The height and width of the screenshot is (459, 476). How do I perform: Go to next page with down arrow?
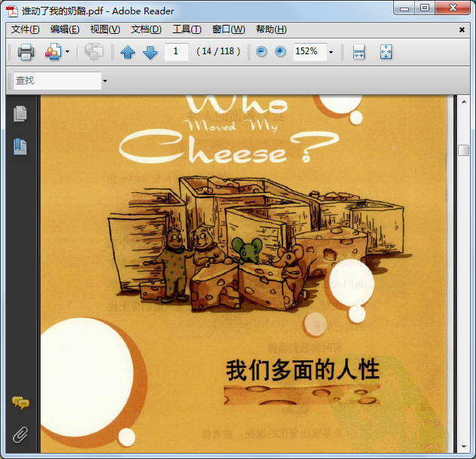coord(151,52)
